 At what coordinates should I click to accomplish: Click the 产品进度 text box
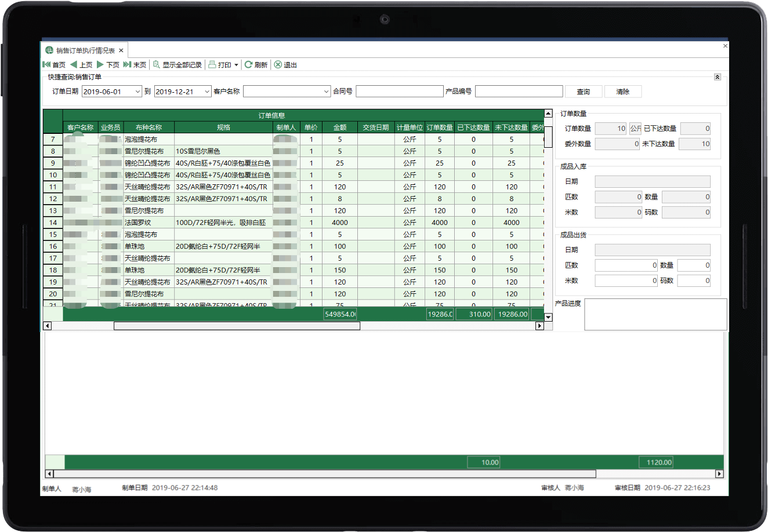655,315
